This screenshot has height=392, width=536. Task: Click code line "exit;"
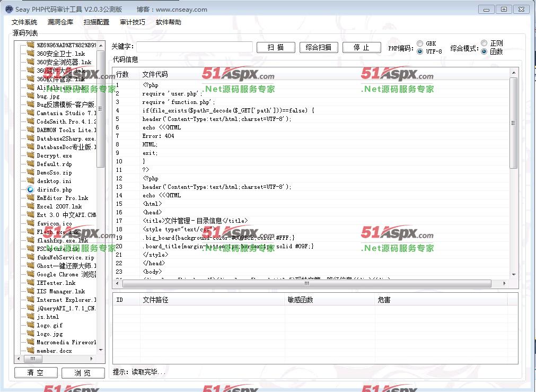click(150, 153)
